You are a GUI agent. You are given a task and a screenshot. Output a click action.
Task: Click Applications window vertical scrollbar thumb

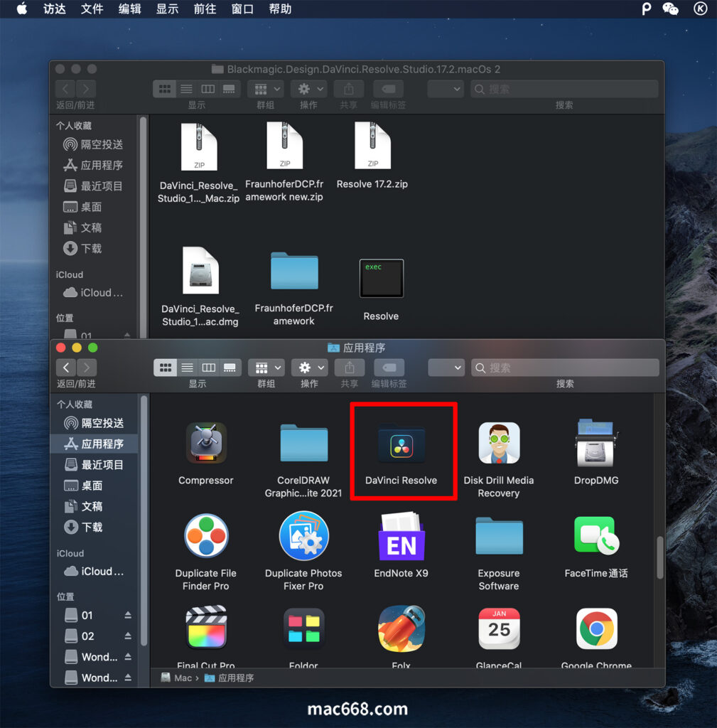point(659,557)
